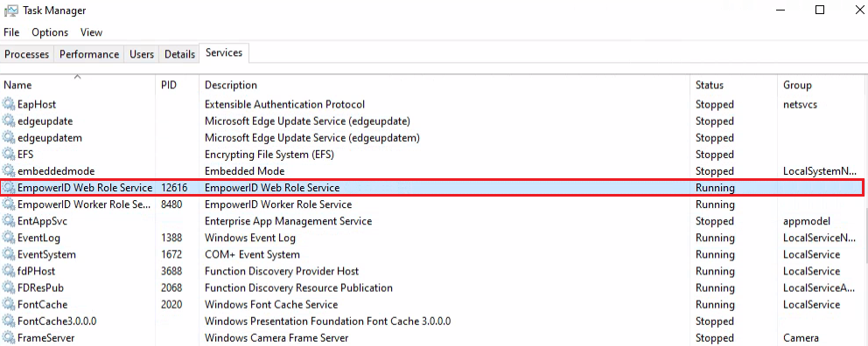
Task: Click the netsvcs group cell
Action: coord(800,105)
